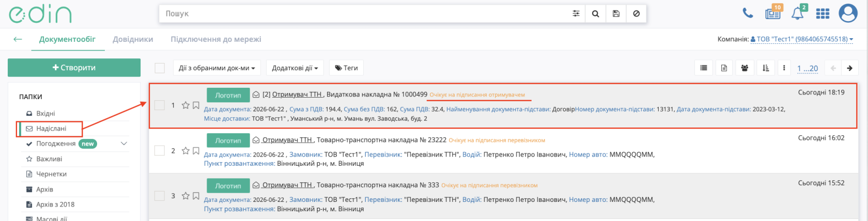The width and height of the screenshot is (868, 221).
Task: Click the magnifier search icon
Action: [x=595, y=14]
